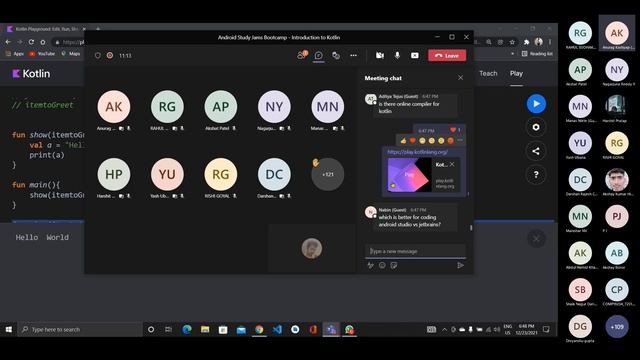This screenshot has height=360, width=640.
Task: Toggle the camera in Teams meeting
Action: pos(380,55)
